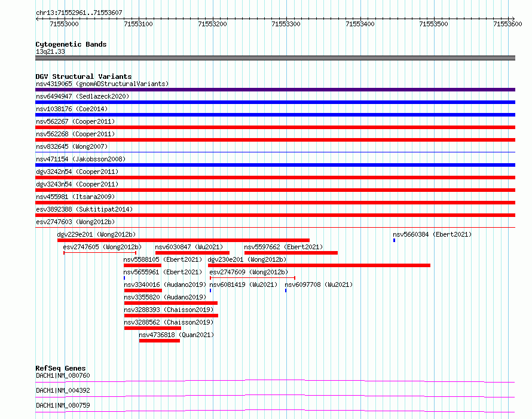Click ruler position 71553300

tap(286, 24)
